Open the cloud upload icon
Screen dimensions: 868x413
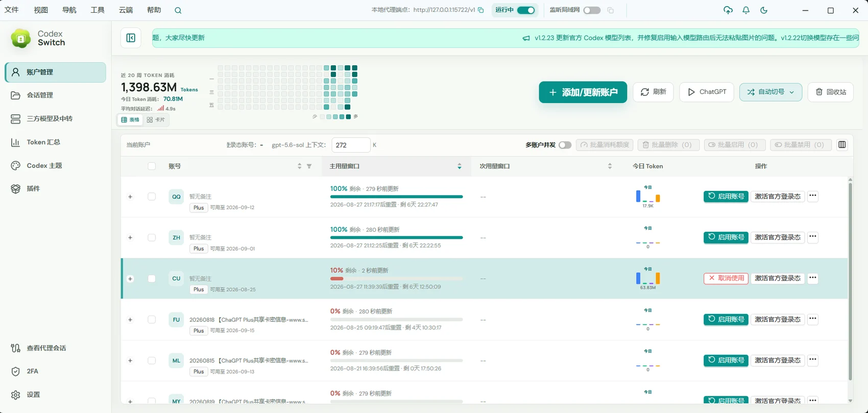728,10
